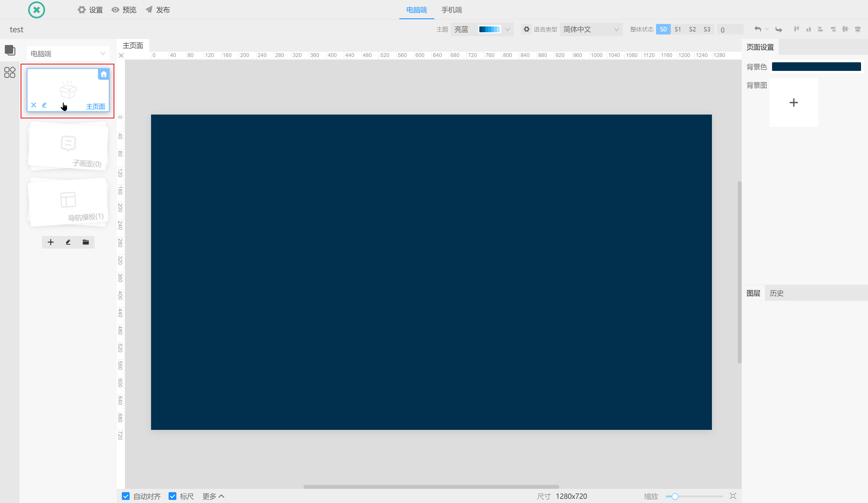This screenshot has height=503, width=868.
Task: Select overall state S1
Action: [677, 29]
